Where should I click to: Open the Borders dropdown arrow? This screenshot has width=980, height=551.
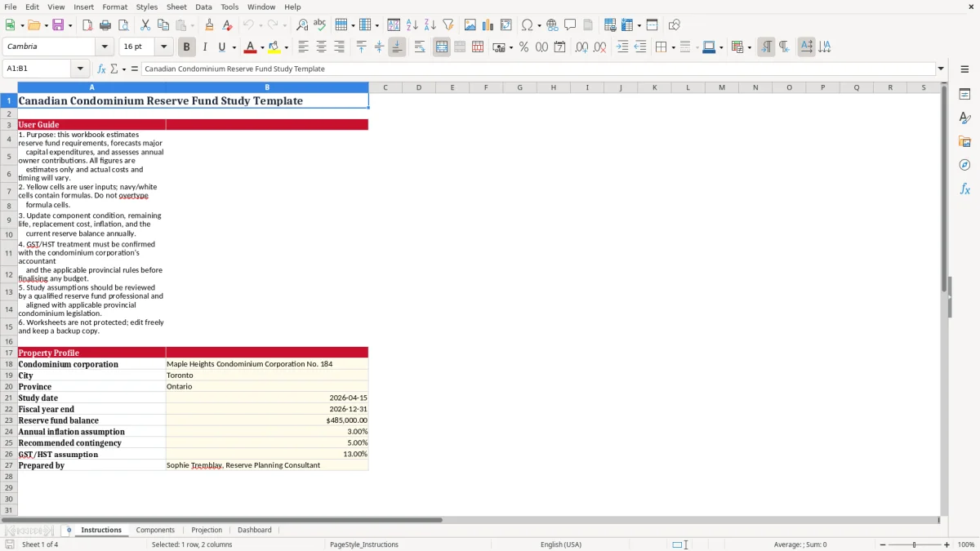tap(673, 47)
